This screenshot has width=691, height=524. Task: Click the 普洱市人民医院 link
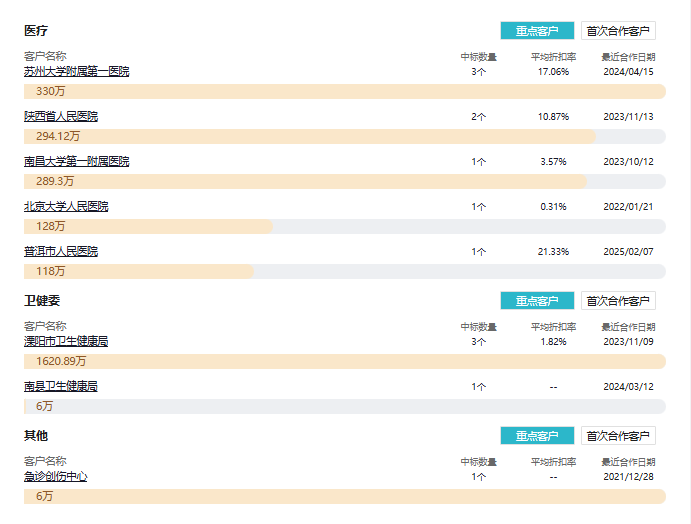(61, 251)
